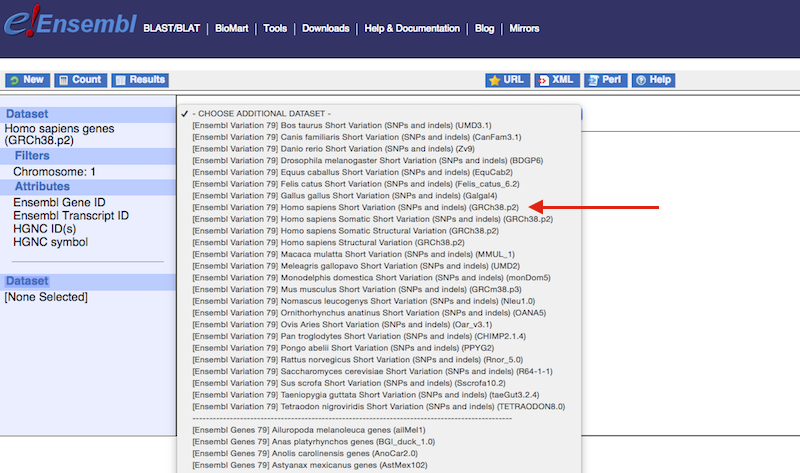The height and width of the screenshot is (473, 800).
Task: Select Homo sapiens Structural Variation option
Action: pyautogui.click(x=328, y=243)
